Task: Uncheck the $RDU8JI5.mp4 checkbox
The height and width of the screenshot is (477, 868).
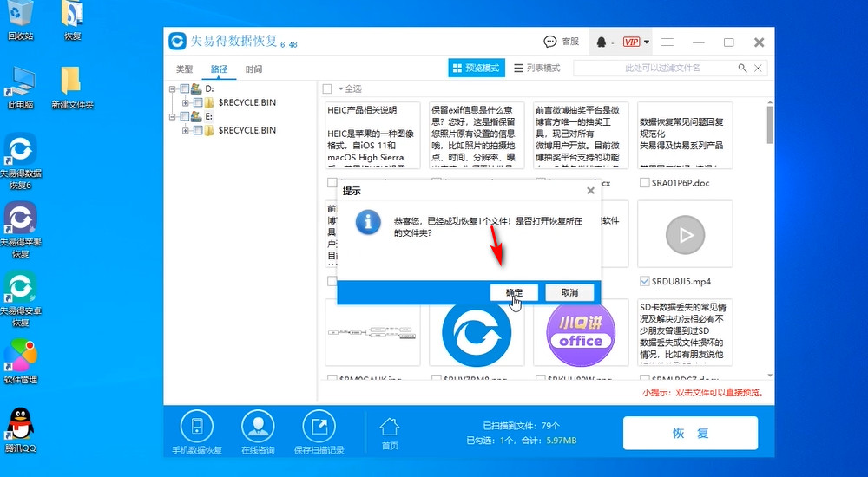Action: point(644,281)
